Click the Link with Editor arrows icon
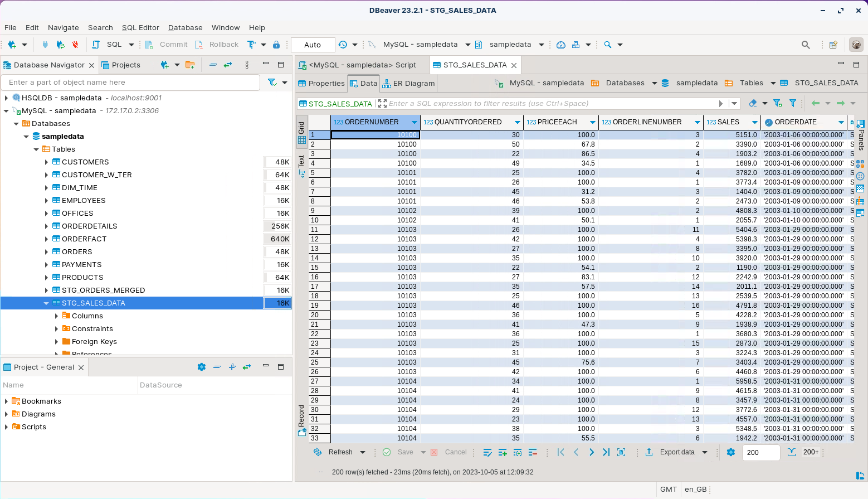The height and width of the screenshot is (499, 868). pyautogui.click(x=228, y=65)
